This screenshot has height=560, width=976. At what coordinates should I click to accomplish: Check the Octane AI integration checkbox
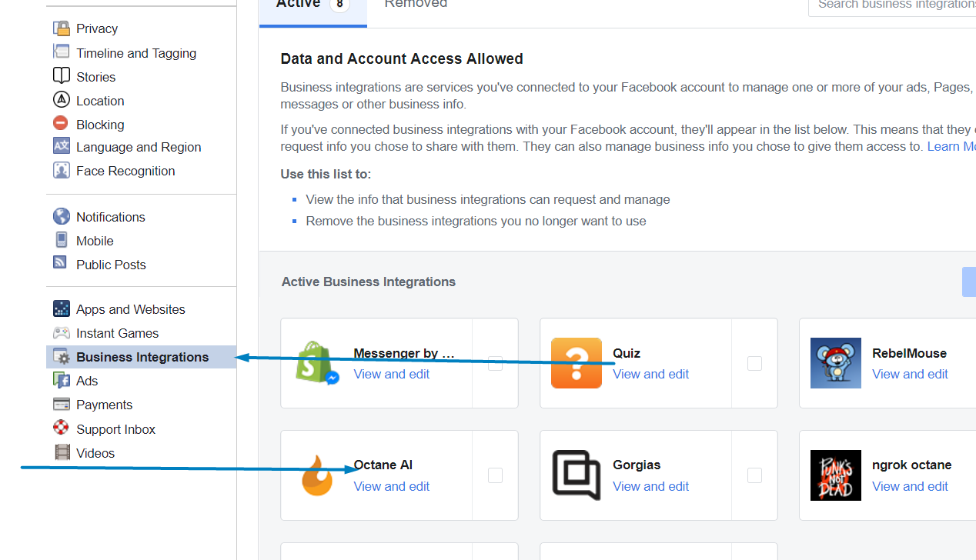coord(495,475)
